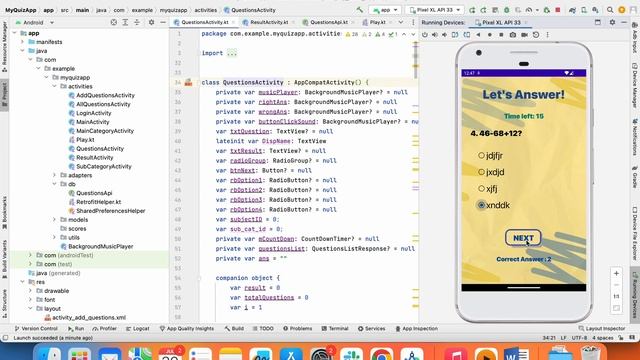Switch to the ResultActivity.kt tab
Viewport: 640px width, 360px height.
[269, 22]
